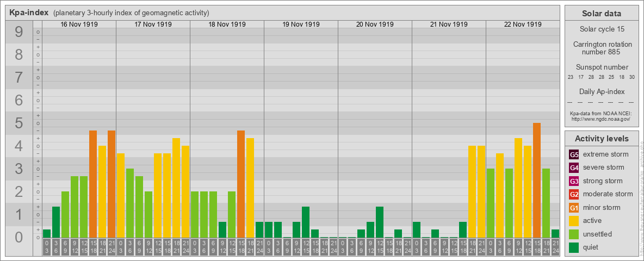The image size is (644, 261).
Task: Click the 19 Nov 12-15 dark green bar
Action: [x=306, y=222]
